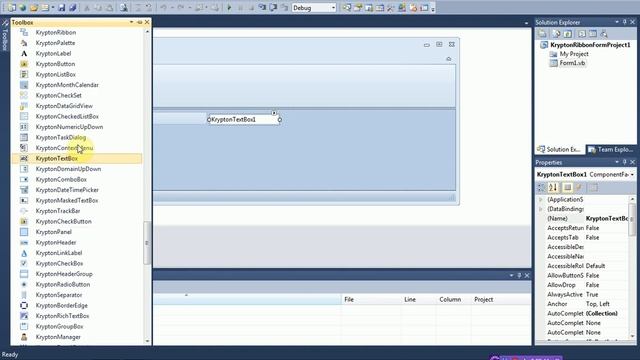Expand the (DataBindings) property
640x360 pixels.
click(541, 209)
